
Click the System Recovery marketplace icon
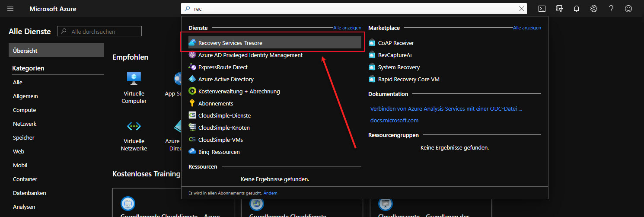coord(372,67)
